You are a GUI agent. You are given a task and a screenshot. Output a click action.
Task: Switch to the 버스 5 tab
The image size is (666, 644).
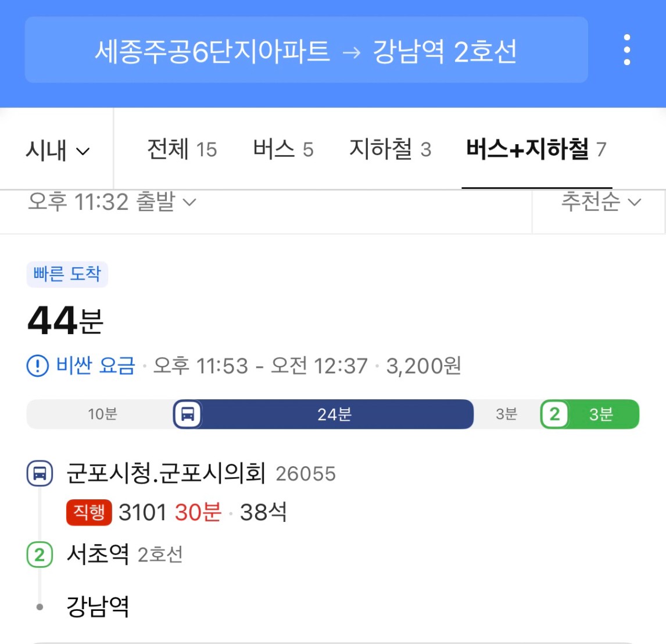pyautogui.click(x=283, y=149)
